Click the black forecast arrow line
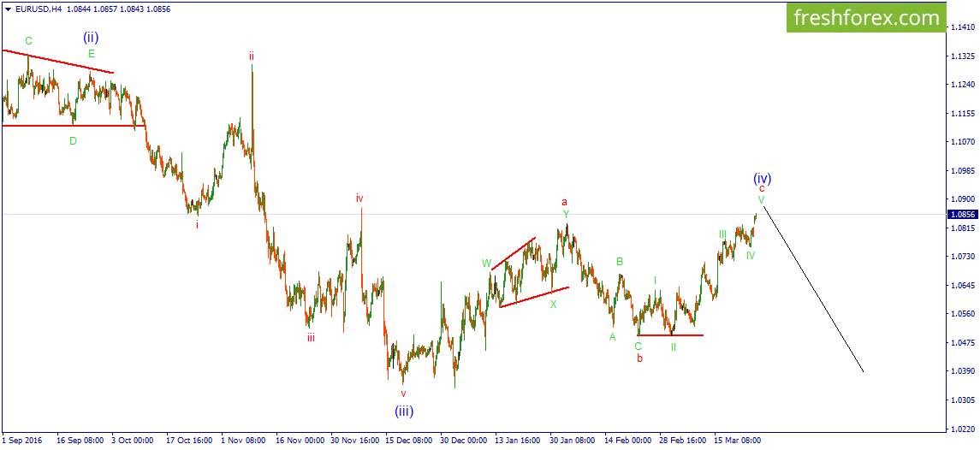The image size is (980, 450). click(x=813, y=289)
